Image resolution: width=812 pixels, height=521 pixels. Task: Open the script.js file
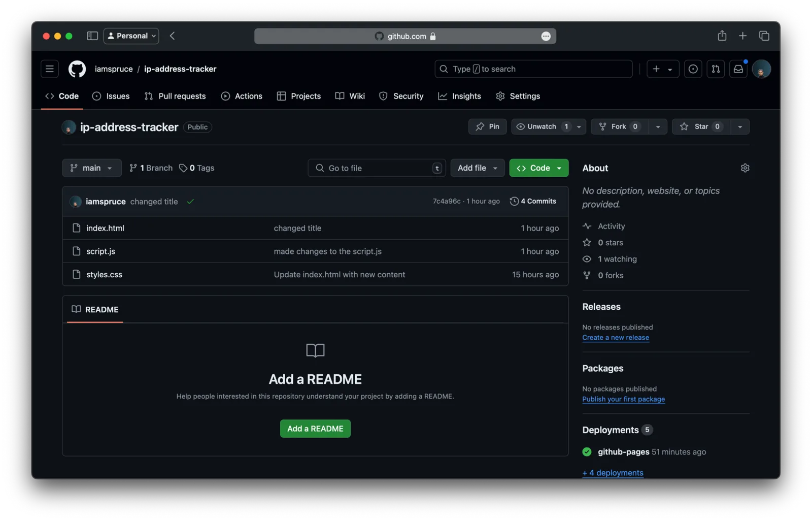pyautogui.click(x=100, y=251)
